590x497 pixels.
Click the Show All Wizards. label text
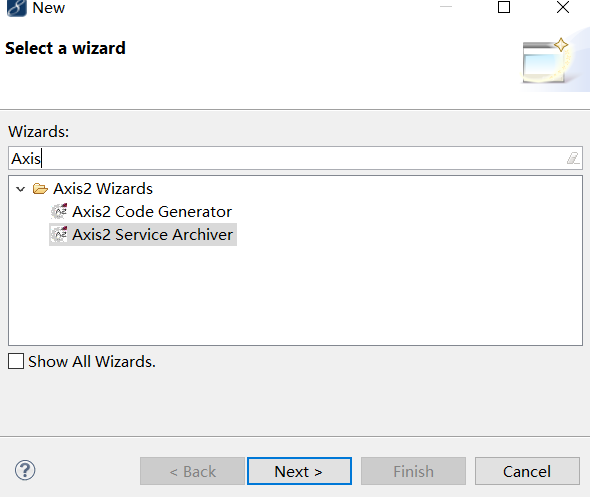tap(91, 362)
